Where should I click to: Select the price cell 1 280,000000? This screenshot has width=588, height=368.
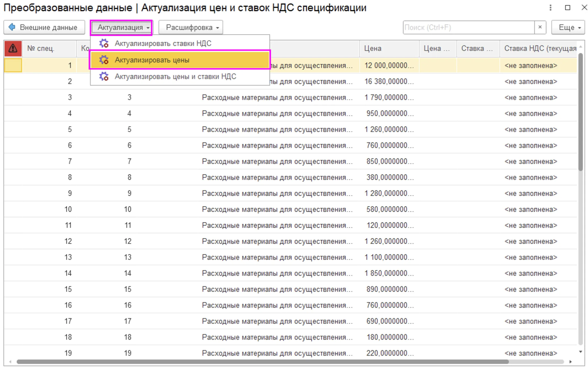click(389, 193)
